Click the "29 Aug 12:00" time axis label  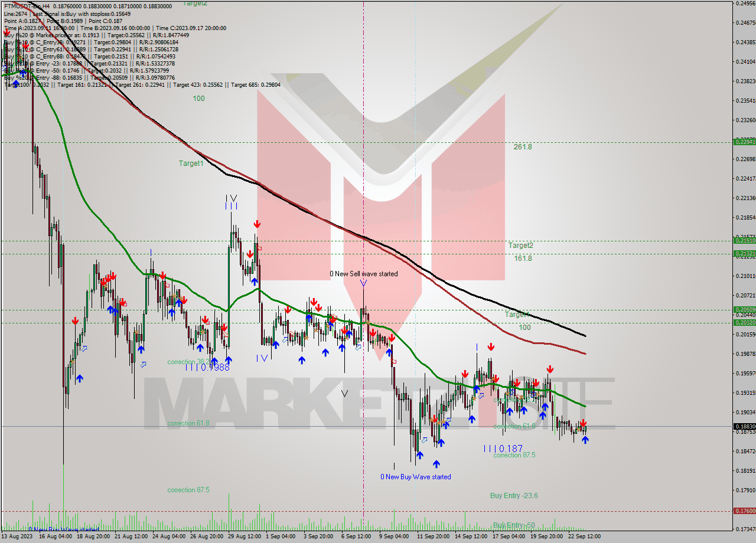click(245, 537)
